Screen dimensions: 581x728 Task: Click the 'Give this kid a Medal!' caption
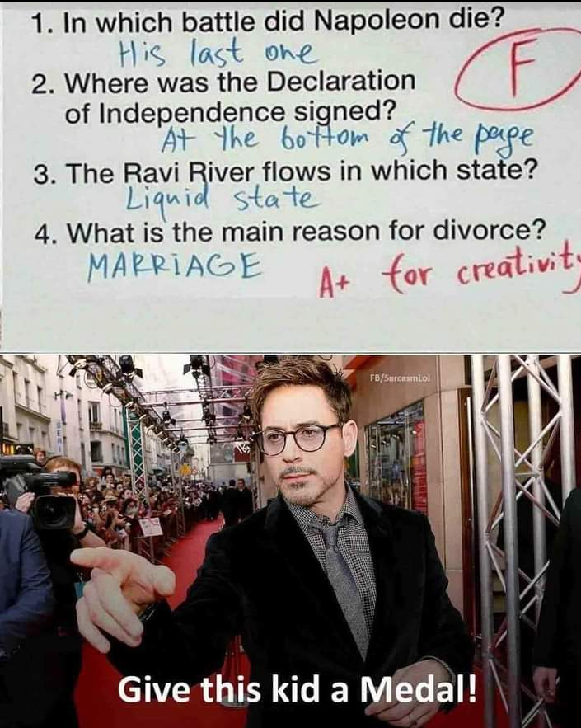coord(297,689)
